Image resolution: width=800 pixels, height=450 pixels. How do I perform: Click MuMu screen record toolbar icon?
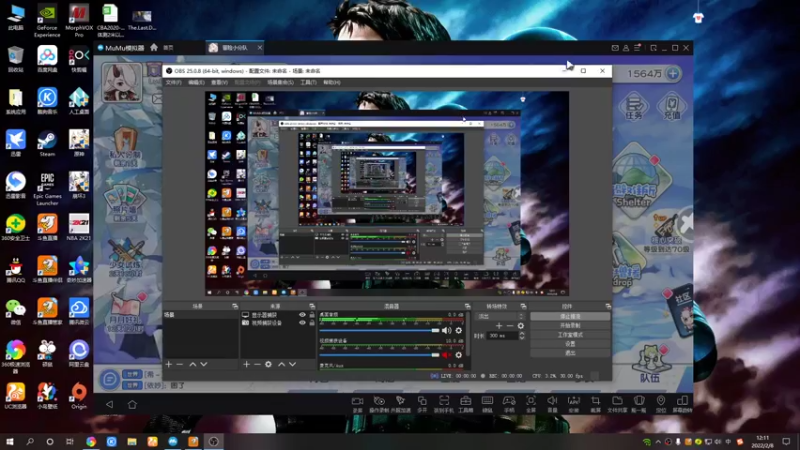click(358, 404)
